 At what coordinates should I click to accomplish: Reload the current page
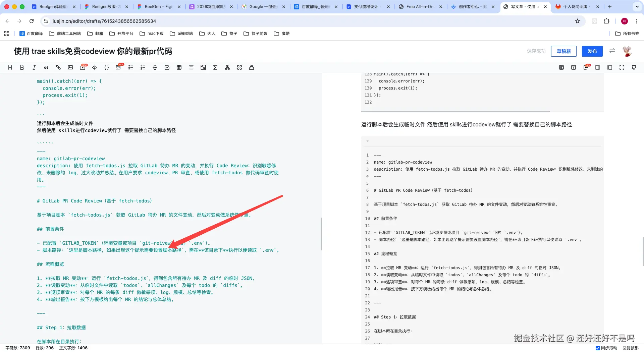32,21
